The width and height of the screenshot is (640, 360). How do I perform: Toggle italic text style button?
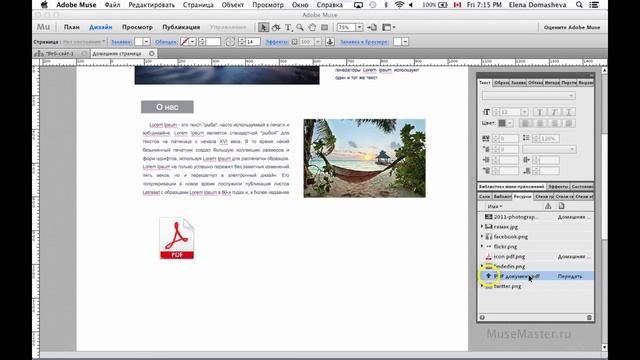[x=554, y=112]
